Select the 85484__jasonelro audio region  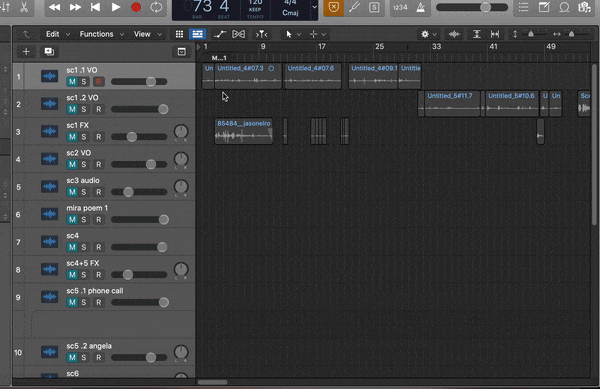(x=244, y=131)
